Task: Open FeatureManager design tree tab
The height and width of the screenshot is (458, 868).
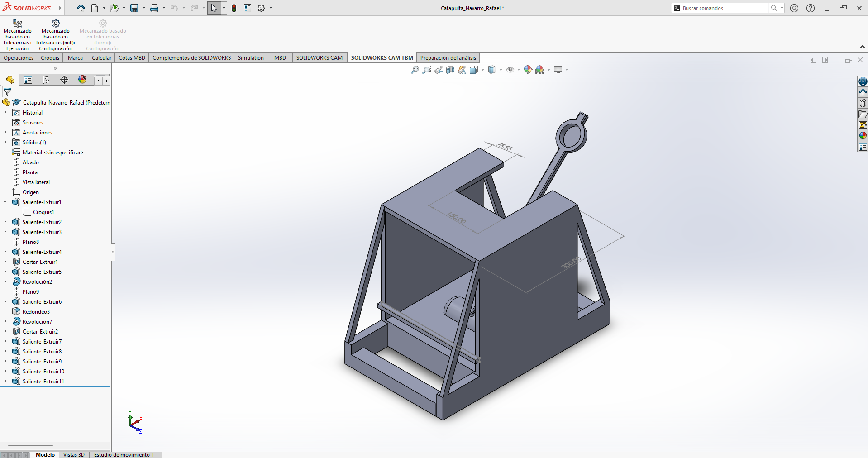Action: tap(10, 80)
